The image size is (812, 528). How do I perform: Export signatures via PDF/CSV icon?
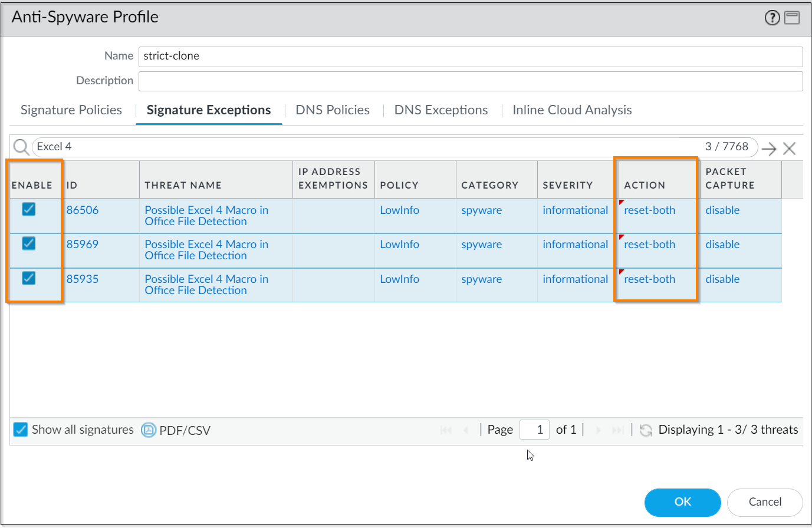tap(149, 430)
